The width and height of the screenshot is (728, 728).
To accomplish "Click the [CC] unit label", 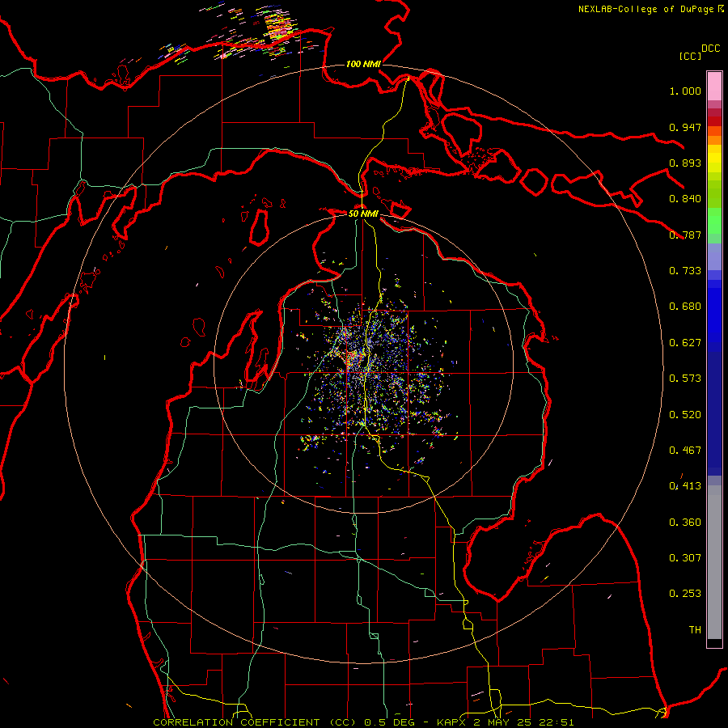I will pyautogui.click(x=689, y=56).
